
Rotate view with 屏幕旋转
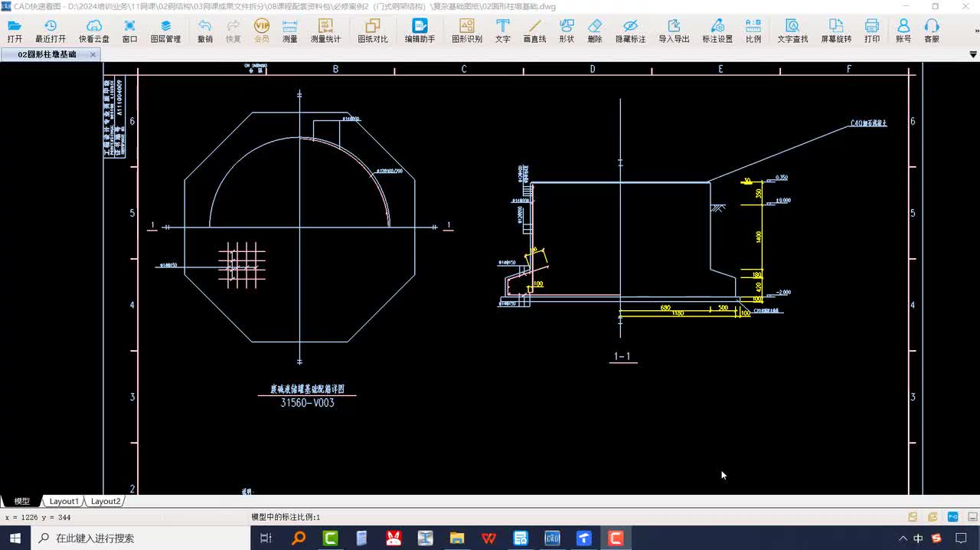point(836,31)
